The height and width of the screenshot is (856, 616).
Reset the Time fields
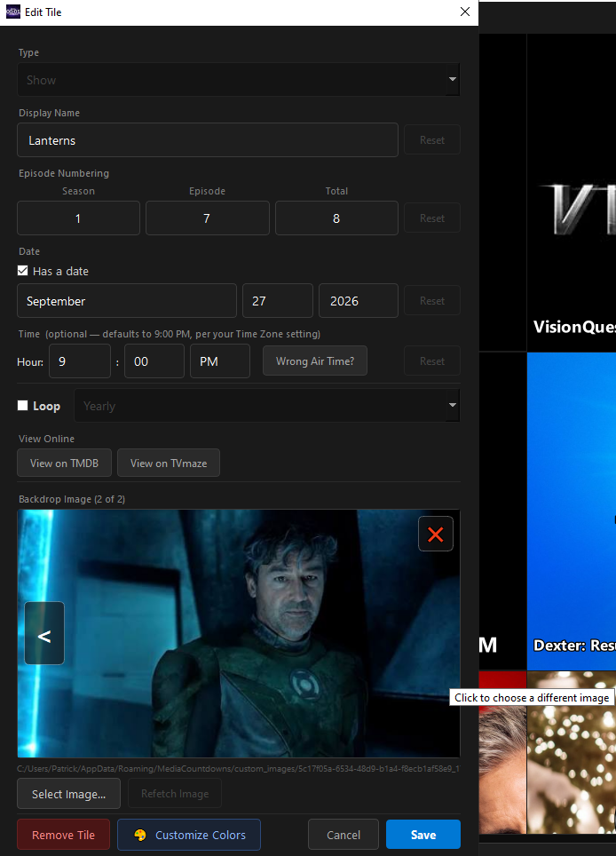point(432,361)
